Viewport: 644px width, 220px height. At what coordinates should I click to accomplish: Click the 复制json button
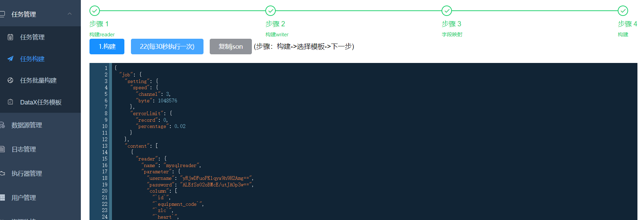(x=231, y=46)
